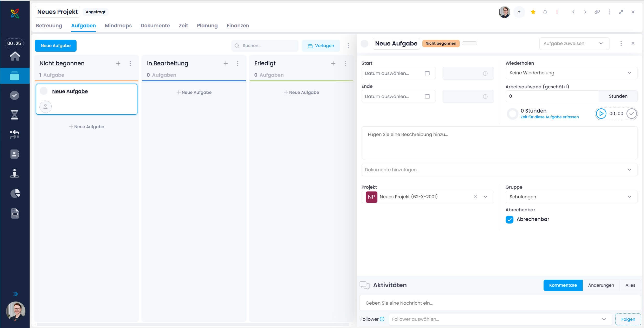The width and height of the screenshot is (644, 328).
Task: Add task via plus in Erledigt column
Action: point(333,63)
